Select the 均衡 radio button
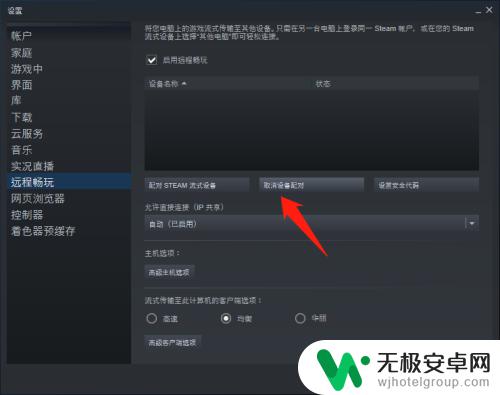This screenshot has height=395, width=500. [x=226, y=318]
